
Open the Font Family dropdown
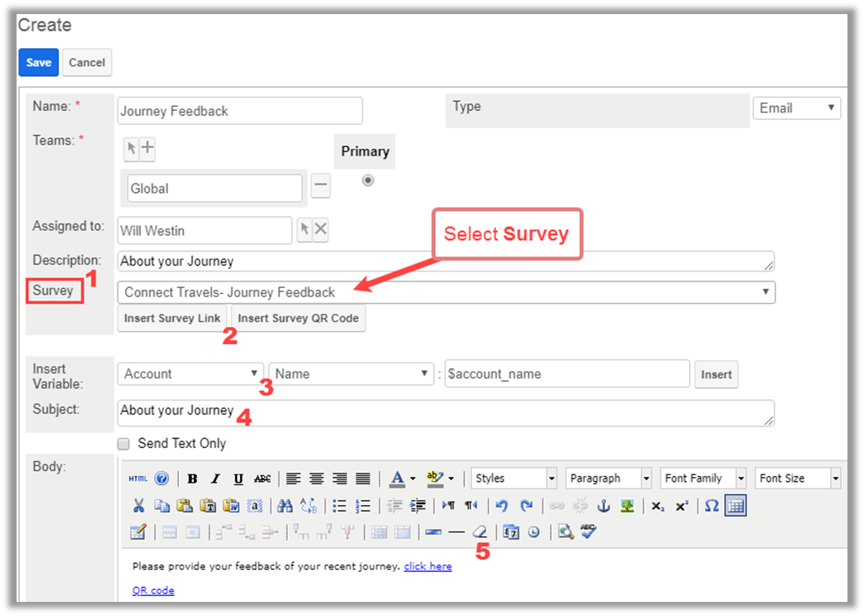(x=703, y=479)
